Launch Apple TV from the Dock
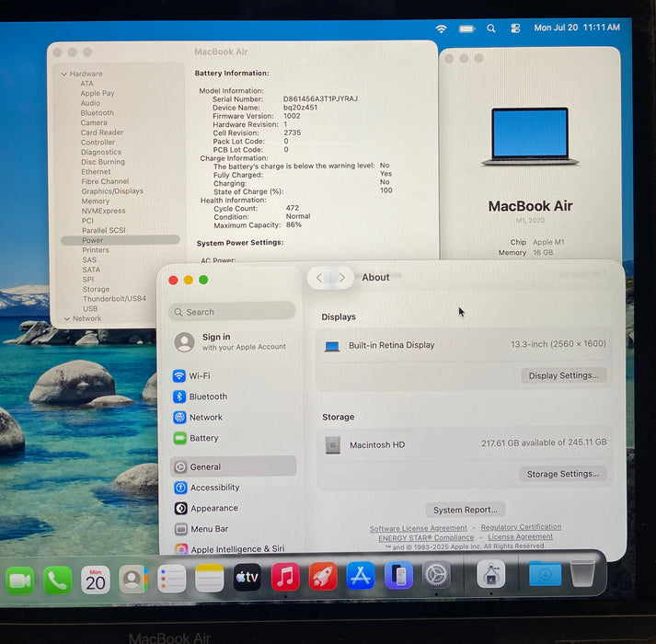This screenshot has width=656, height=644. pyautogui.click(x=247, y=577)
